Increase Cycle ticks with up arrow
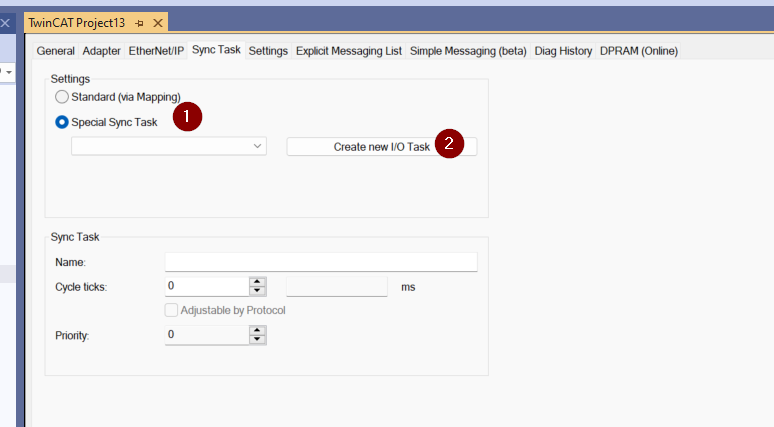This screenshot has width=774, height=427. click(257, 282)
